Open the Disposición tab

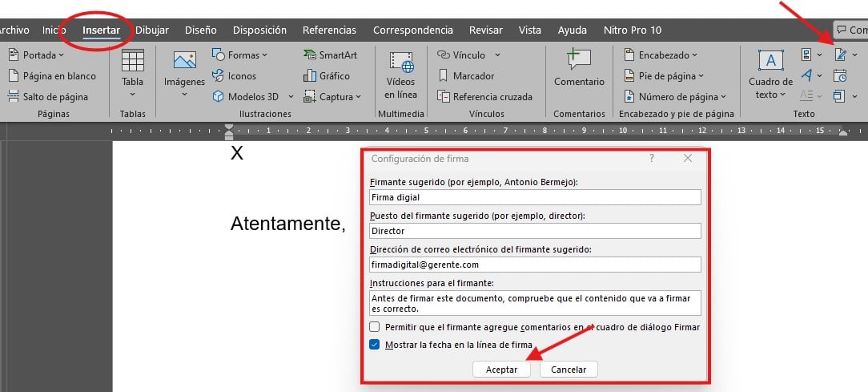[x=259, y=30]
